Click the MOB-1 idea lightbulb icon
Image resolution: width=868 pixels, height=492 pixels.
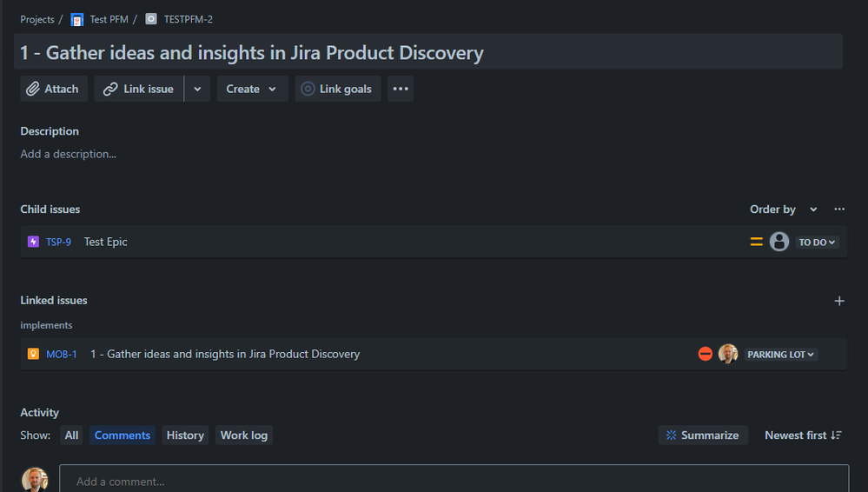tap(33, 354)
